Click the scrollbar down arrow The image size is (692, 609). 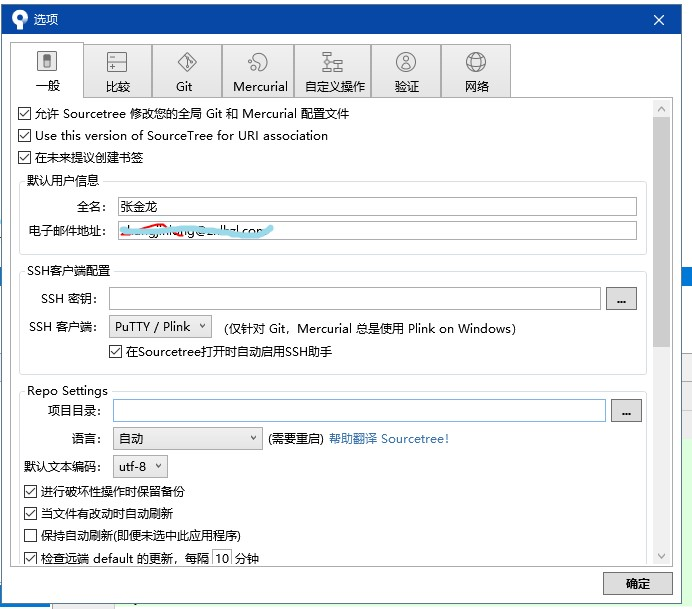[x=661, y=556]
